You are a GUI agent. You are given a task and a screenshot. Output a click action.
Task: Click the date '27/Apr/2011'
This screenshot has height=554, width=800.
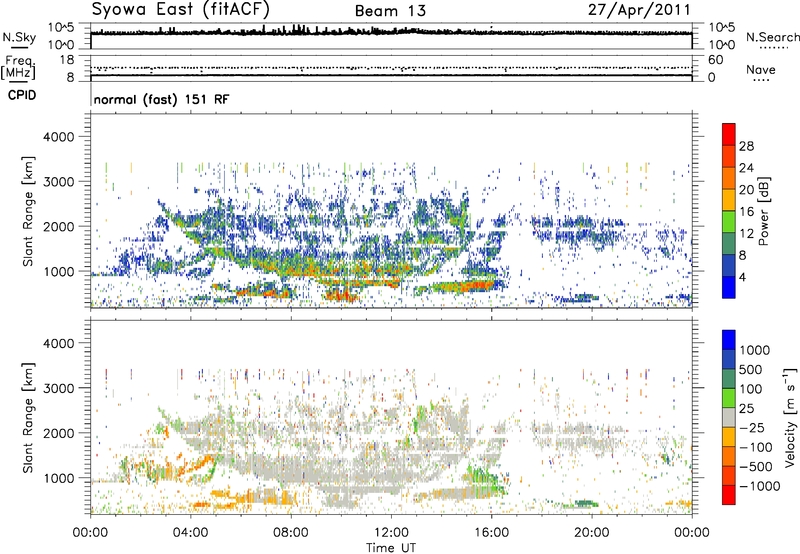(639, 10)
